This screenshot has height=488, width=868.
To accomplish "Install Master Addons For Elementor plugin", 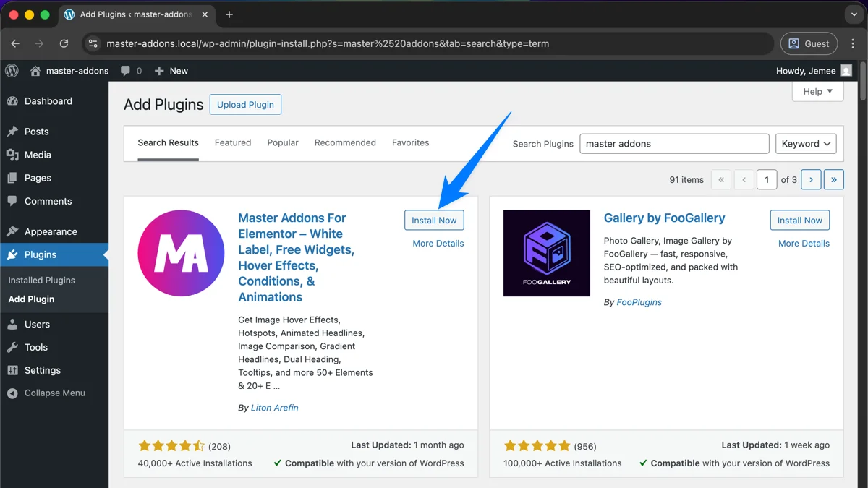I will (x=434, y=221).
